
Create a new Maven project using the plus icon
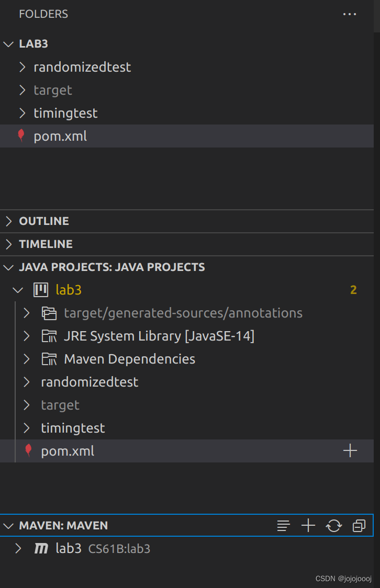(x=308, y=525)
